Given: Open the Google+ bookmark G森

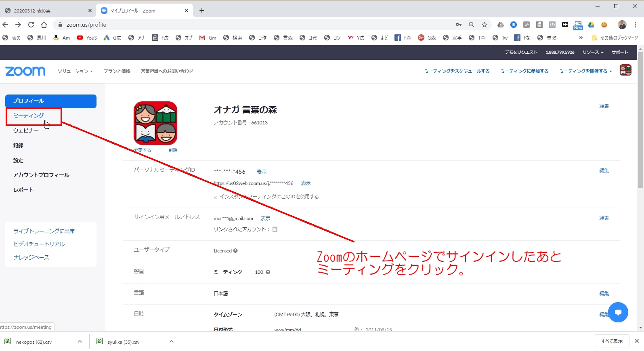Looking at the screenshot, I should (x=427, y=38).
